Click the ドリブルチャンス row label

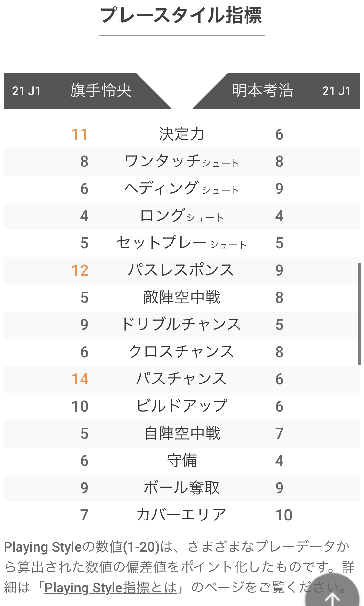coord(181,325)
